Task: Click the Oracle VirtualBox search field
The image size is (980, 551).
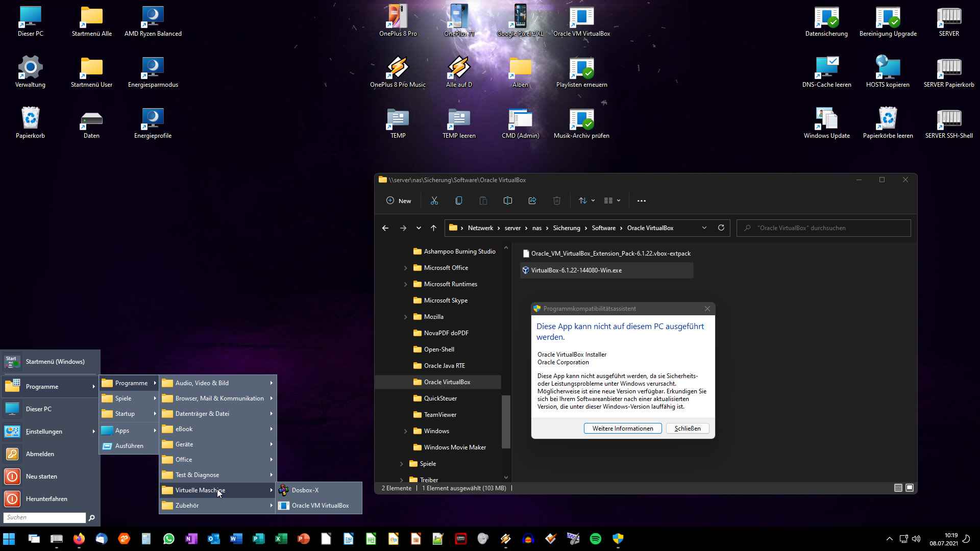Action: coord(824,228)
